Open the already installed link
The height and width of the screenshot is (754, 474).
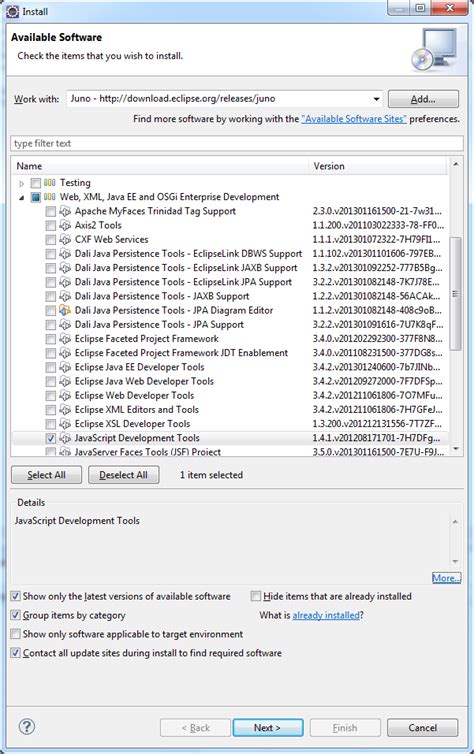(x=326, y=615)
